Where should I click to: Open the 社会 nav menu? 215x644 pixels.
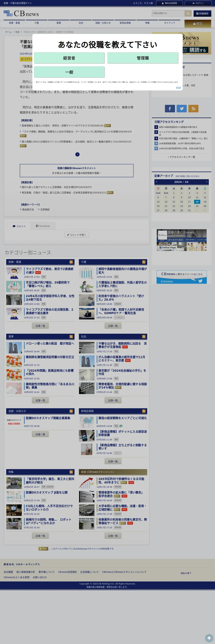click(81, 23)
